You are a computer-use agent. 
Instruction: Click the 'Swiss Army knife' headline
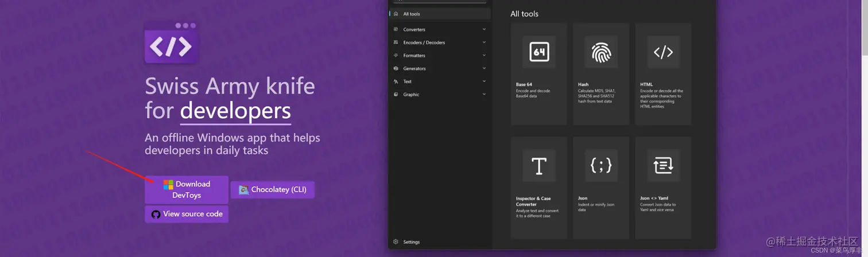[x=230, y=87]
